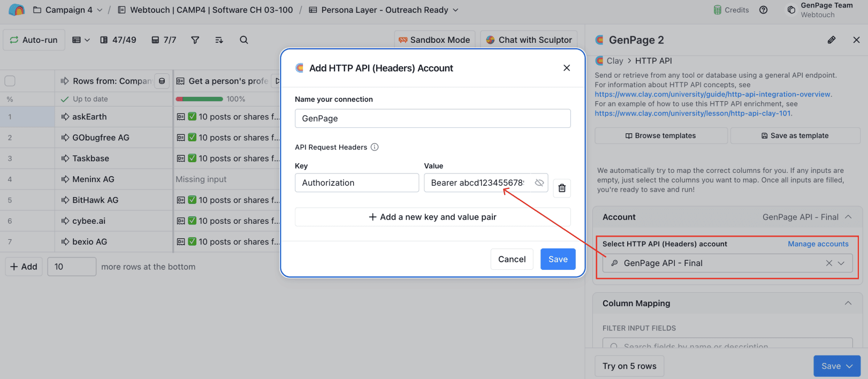This screenshot has height=379, width=868.
Task: Select the Taskbase cell
Action: coord(113,158)
